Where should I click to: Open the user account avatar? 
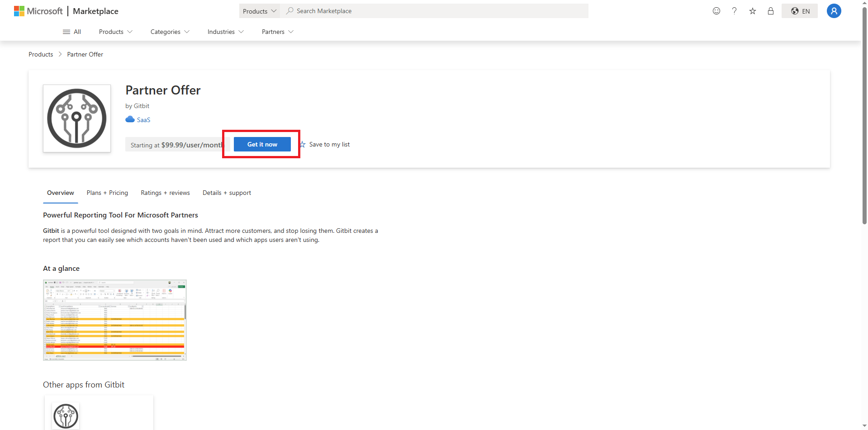(x=834, y=11)
